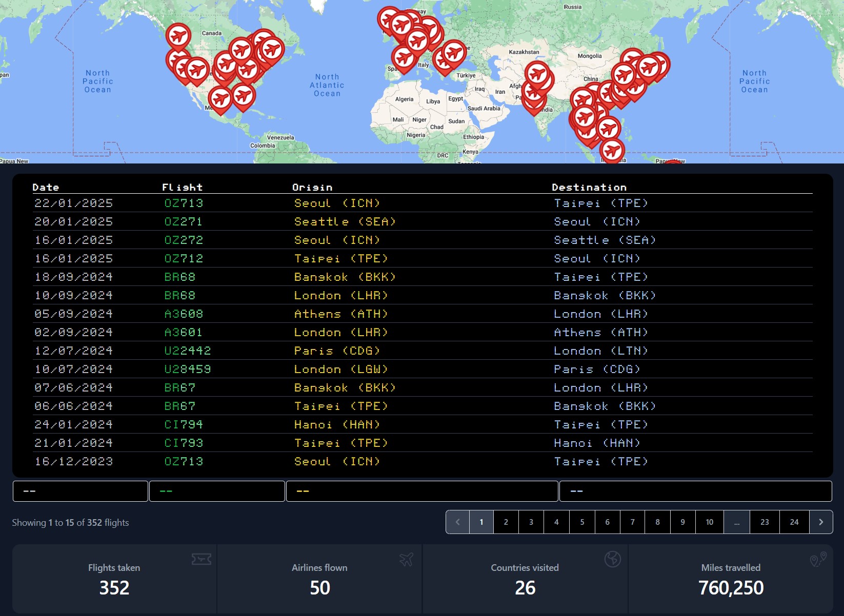Click the globe icon in Countries visited card
Screen dimensions: 844x616
612,559
